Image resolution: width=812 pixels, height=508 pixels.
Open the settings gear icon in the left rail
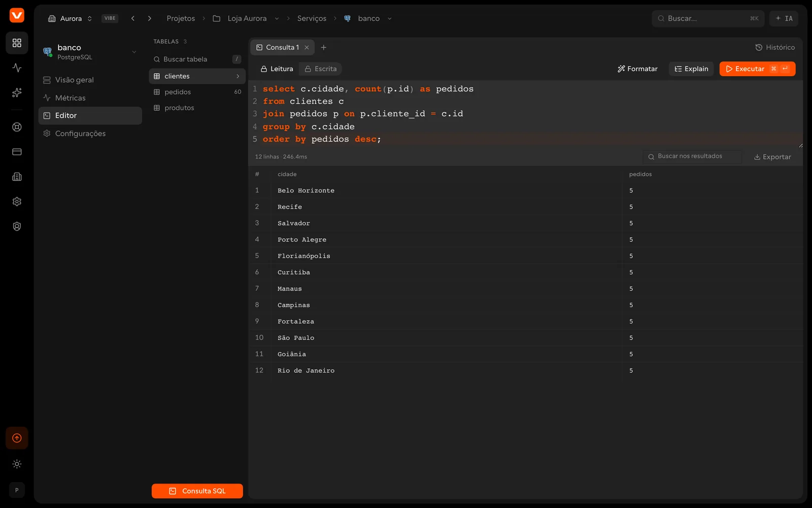[x=17, y=202]
